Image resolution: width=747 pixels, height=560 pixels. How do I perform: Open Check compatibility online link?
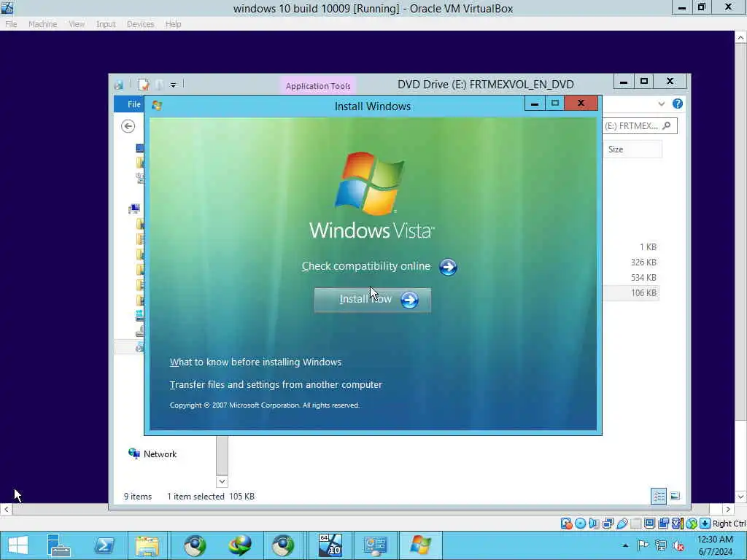[366, 266]
